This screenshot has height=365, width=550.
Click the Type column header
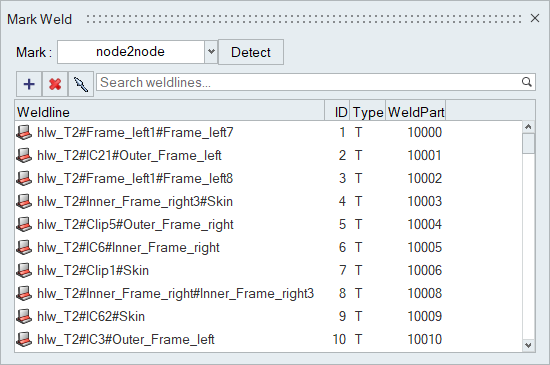tap(368, 112)
